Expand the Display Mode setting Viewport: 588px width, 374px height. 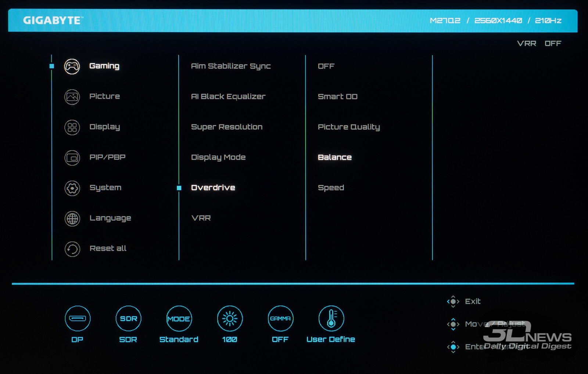(x=218, y=157)
